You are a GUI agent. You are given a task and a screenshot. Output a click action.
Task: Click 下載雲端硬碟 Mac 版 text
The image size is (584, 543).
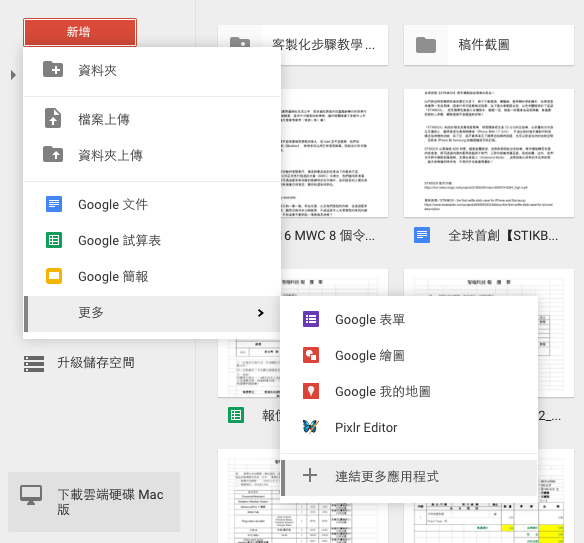click(x=110, y=502)
